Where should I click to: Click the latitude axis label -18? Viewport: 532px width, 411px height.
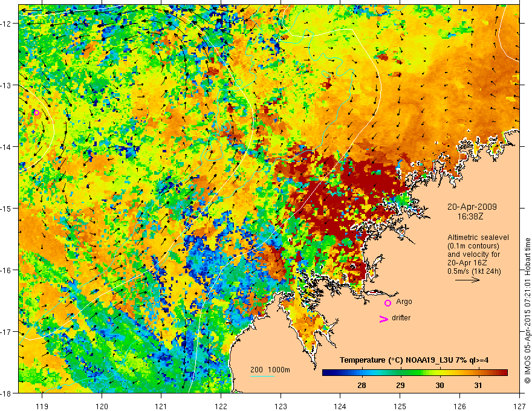[7, 393]
